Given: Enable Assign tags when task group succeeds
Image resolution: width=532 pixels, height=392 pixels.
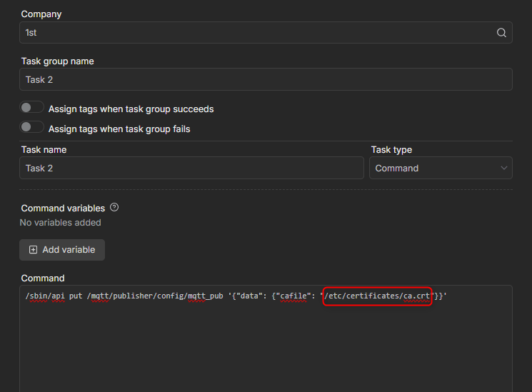Looking at the screenshot, I should (31, 109).
